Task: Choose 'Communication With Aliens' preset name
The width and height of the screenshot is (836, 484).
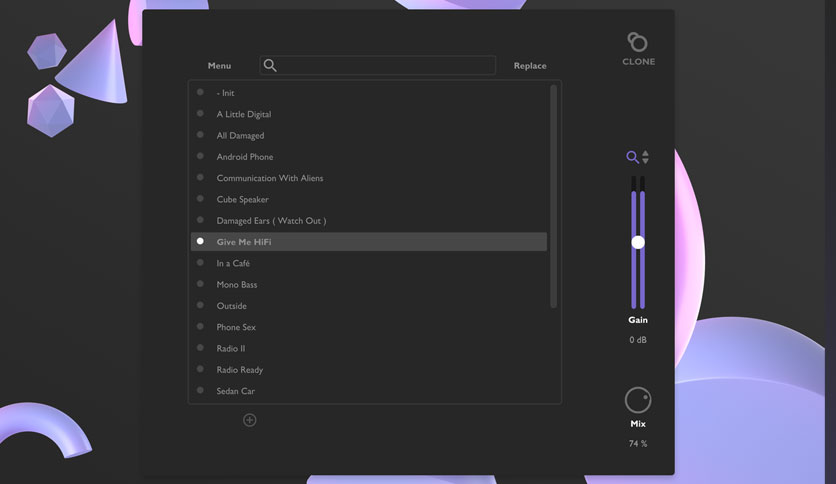Action: 270,178
